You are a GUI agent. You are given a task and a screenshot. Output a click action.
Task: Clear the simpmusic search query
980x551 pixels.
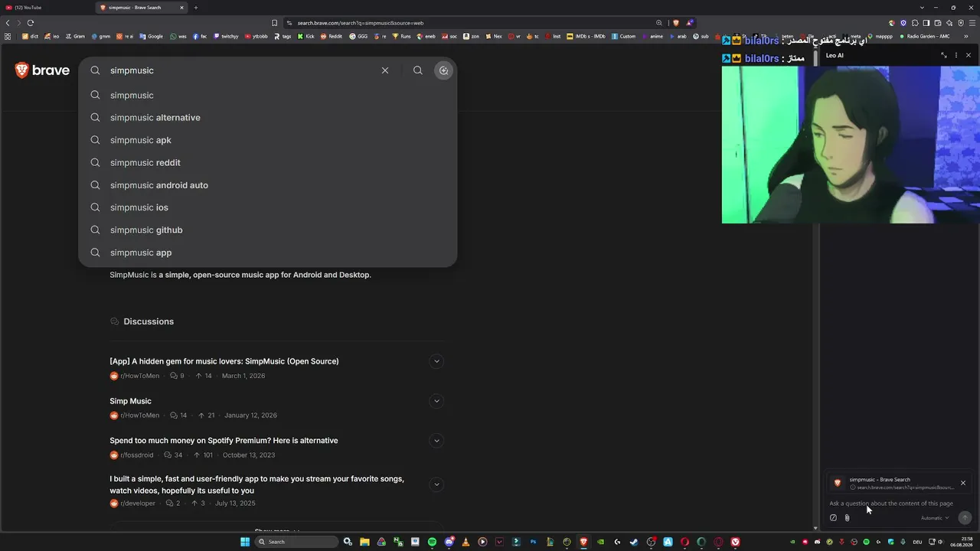coord(385,70)
